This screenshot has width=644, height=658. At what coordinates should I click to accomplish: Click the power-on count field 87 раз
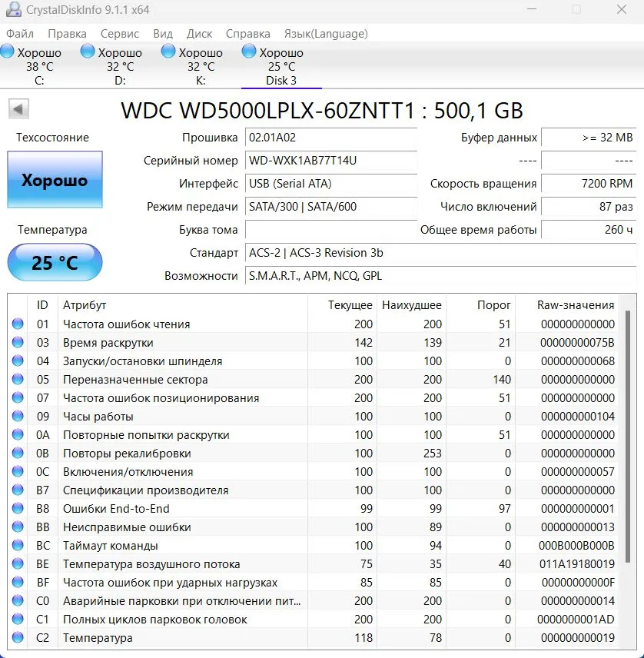(589, 207)
